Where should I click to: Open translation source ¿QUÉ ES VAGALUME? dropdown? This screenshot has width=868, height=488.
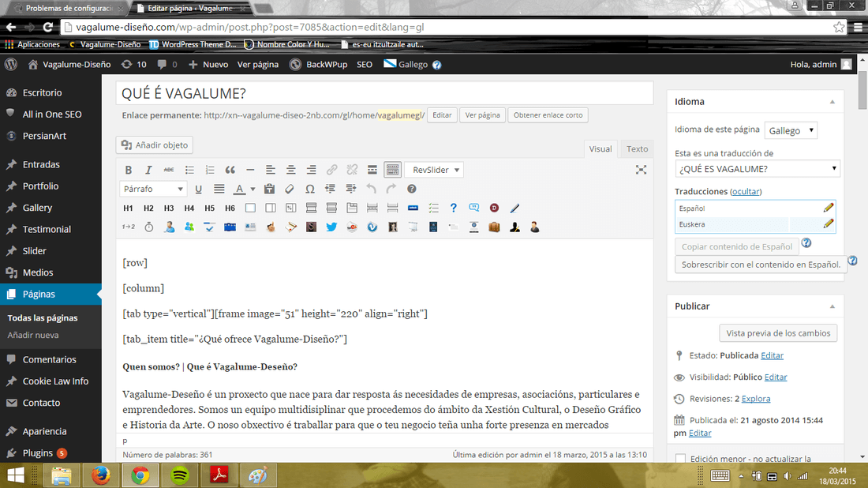[758, 169]
